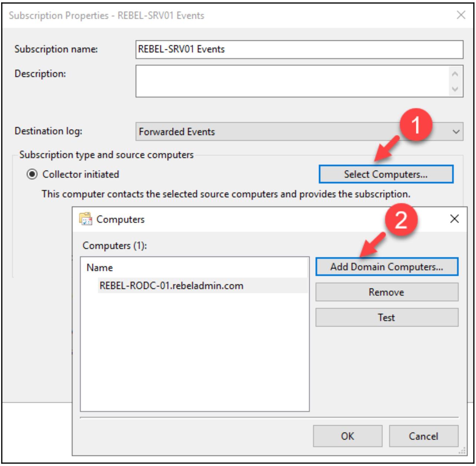Click the Computers dialog folder icon
This screenshot has width=476, height=466.
pos(85,219)
